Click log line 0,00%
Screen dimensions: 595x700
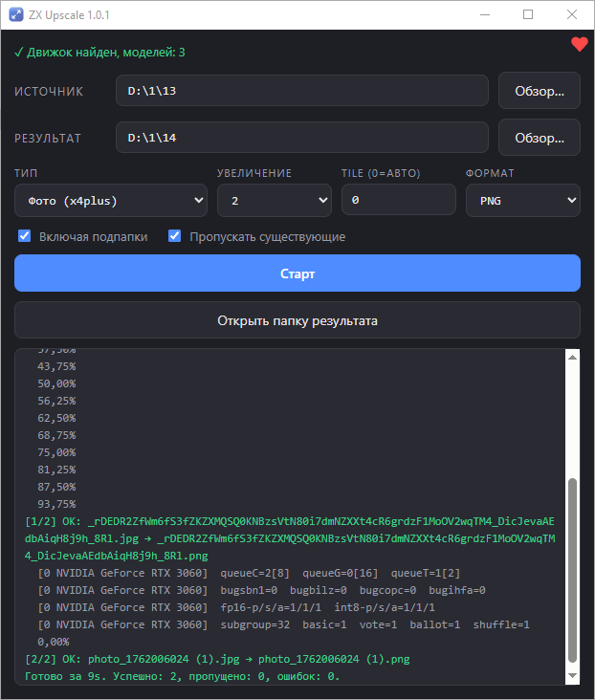pyautogui.click(x=54, y=642)
